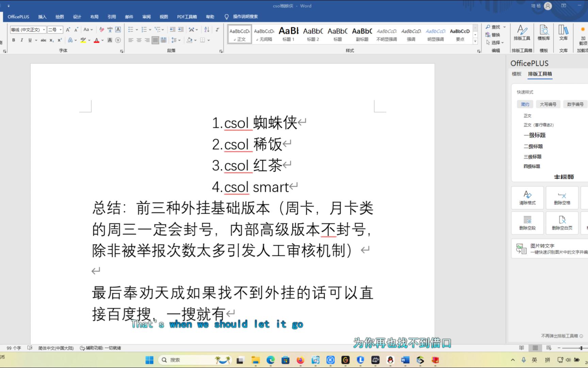This screenshot has height=368, width=588.
Task: Open the 设计 ribbon tab
Action: 77,17
